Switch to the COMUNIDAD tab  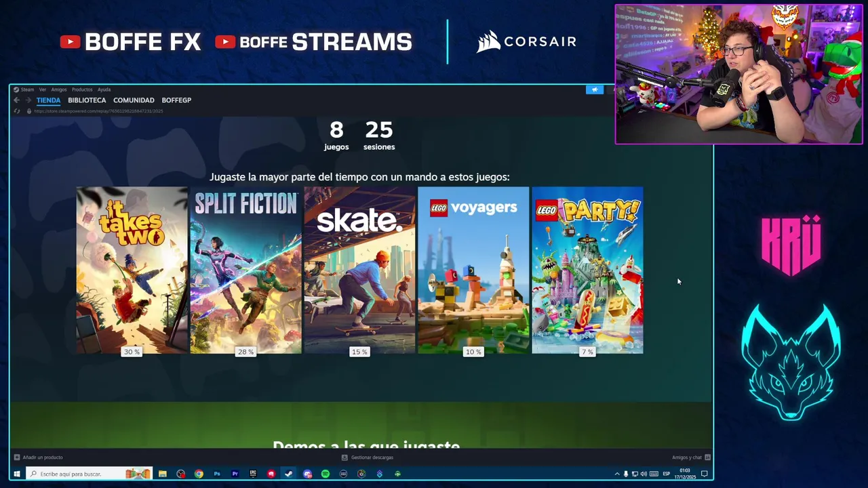coord(134,100)
